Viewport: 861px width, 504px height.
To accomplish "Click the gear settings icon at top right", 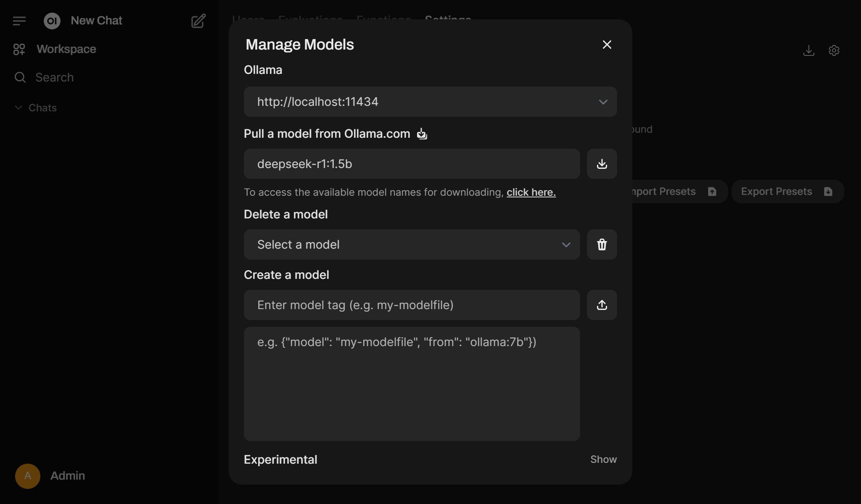I will (834, 50).
